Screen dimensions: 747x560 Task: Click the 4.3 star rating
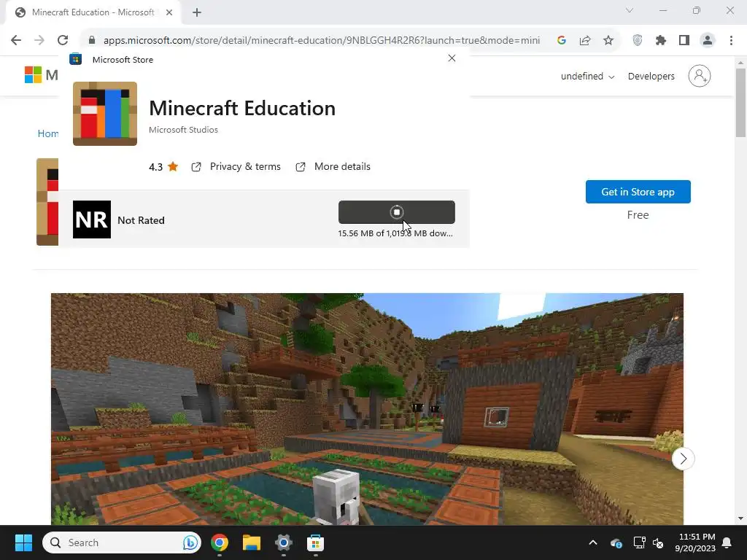(x=163, y=167)
